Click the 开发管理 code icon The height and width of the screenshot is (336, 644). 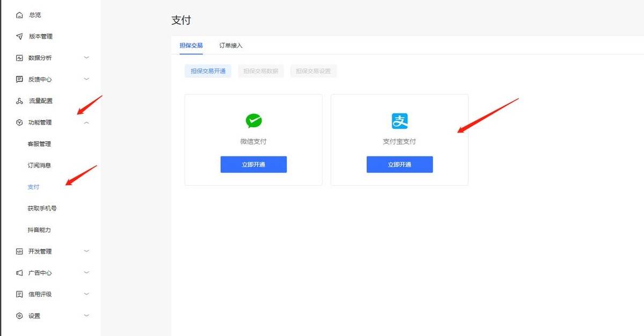(19, 251)
